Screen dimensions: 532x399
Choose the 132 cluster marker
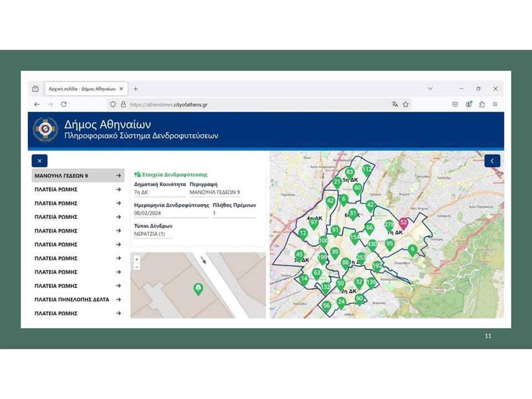tap(325, 288)
